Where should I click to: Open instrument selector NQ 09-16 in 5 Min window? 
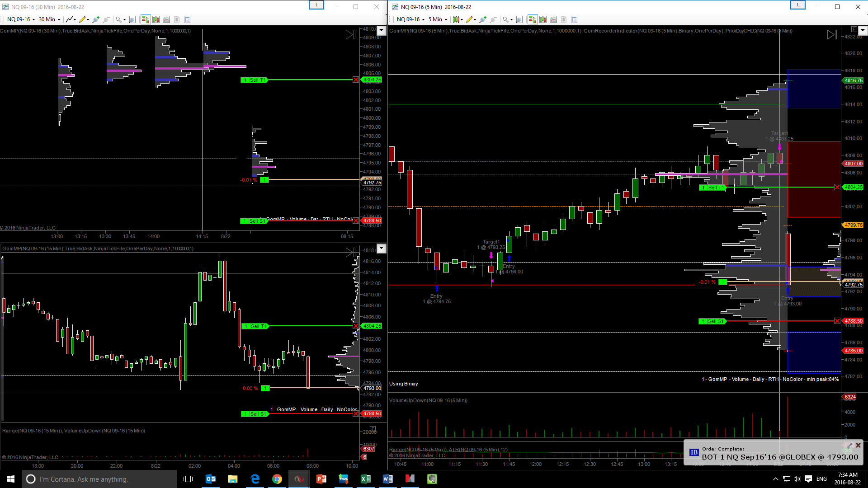(x=410, y=19)
